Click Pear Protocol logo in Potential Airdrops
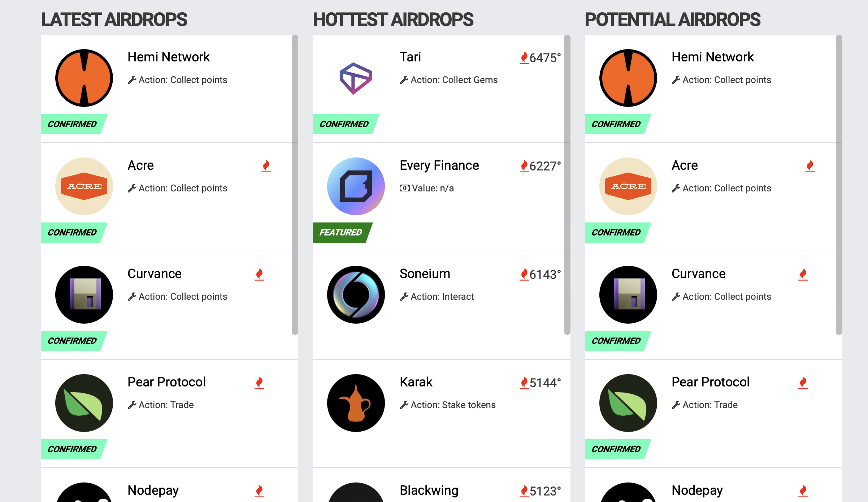Image resolution: width=868 pixels, height=502 pixels. pyautogui.click(x=628, y=403)
